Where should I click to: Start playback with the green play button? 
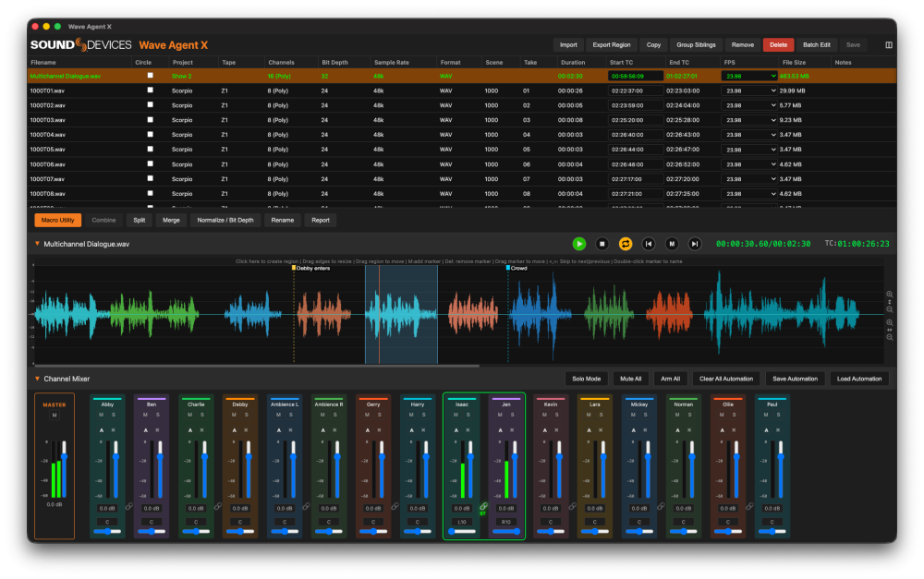coord(579,244)
